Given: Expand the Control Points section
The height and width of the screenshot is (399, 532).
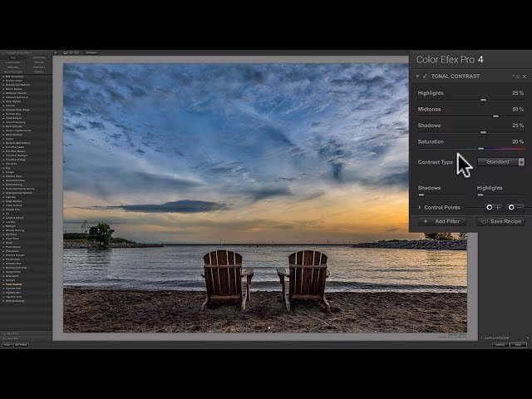Looking at the screenshot, I should (x=420, y=207).
